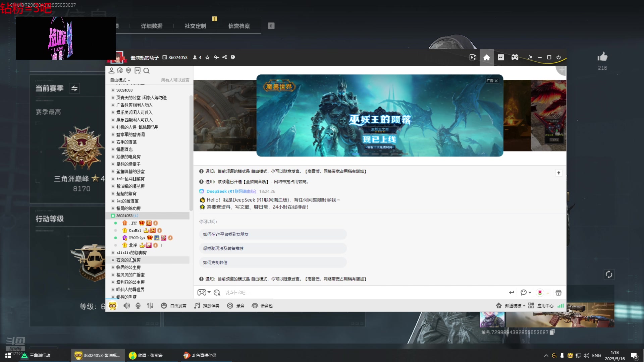This screenshot has height=362, width=644.
Task: Open the video live icon in YY title bar
Action: (x=473, y=57)
